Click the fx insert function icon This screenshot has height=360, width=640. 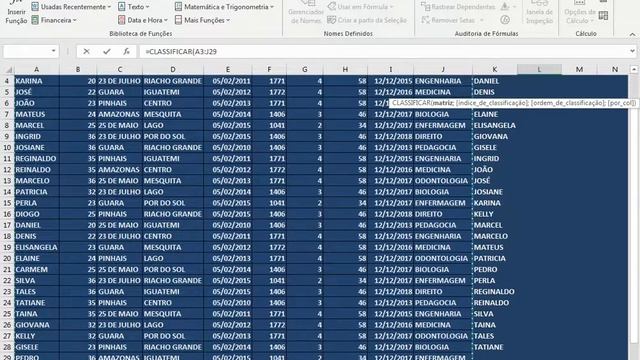[x=127, y=51]
